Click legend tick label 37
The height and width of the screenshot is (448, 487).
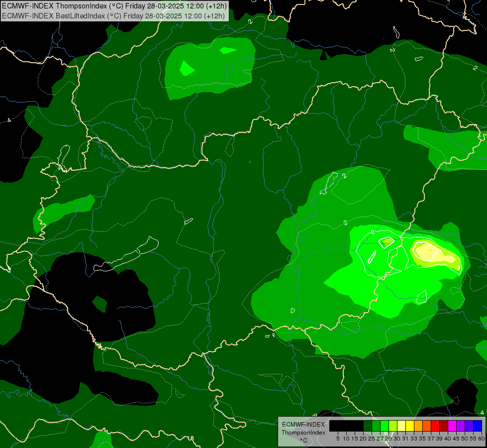(x=431, y=439)
